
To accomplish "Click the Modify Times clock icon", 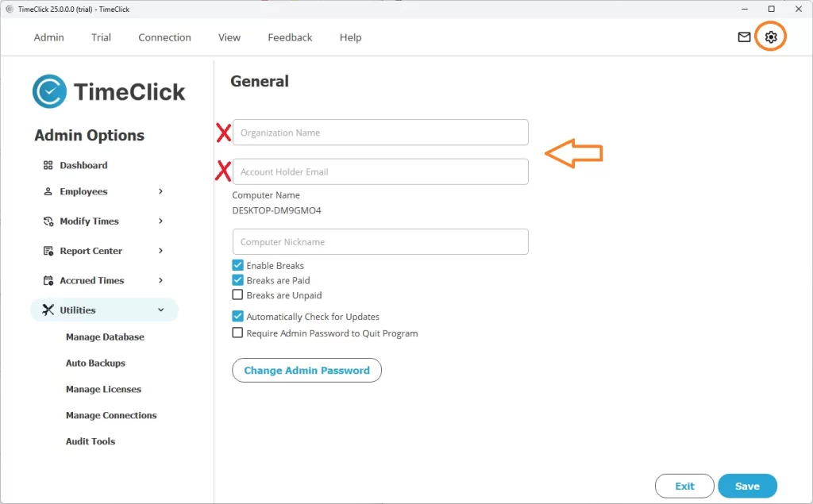I will point(48,221).
